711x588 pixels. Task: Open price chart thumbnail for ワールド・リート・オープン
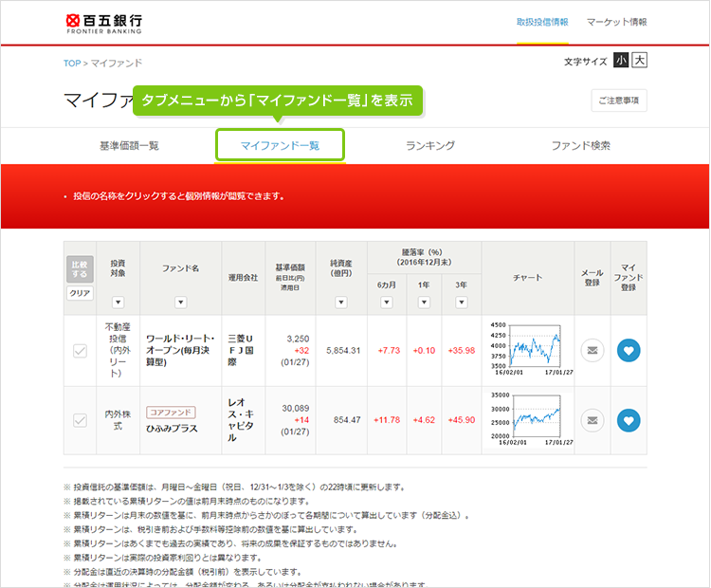point(532,349)
